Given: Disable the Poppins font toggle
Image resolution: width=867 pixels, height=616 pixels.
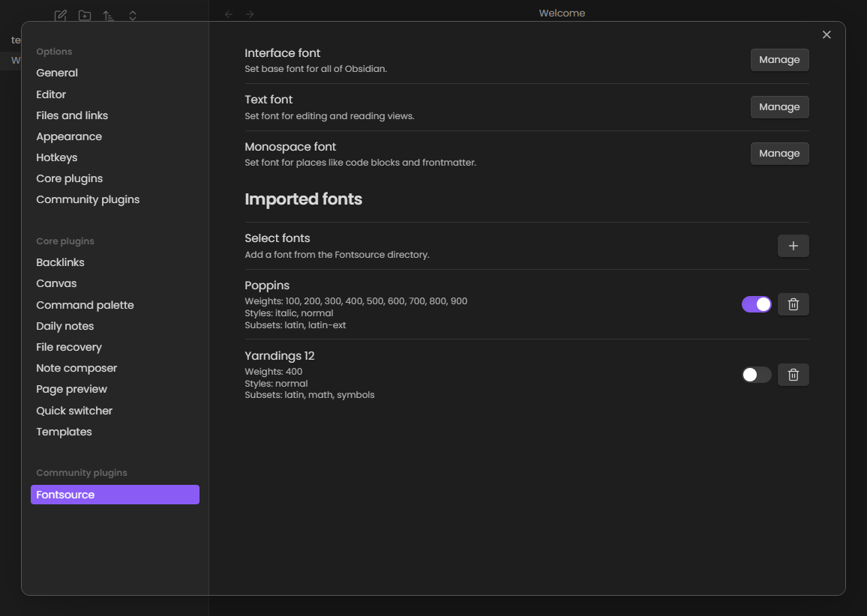Looking at the screenshot, I should click(x=756, y=304).
